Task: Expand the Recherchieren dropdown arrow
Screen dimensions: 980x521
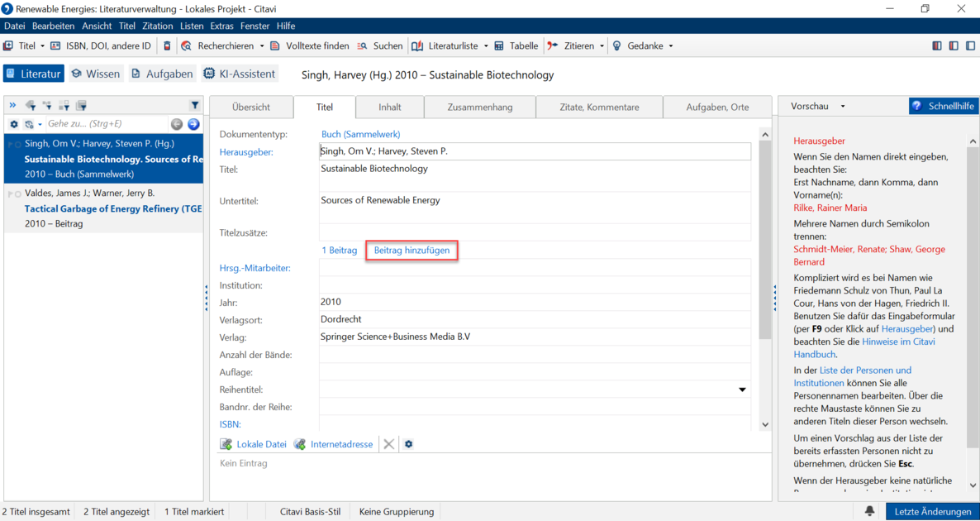Action: [260, 45]
